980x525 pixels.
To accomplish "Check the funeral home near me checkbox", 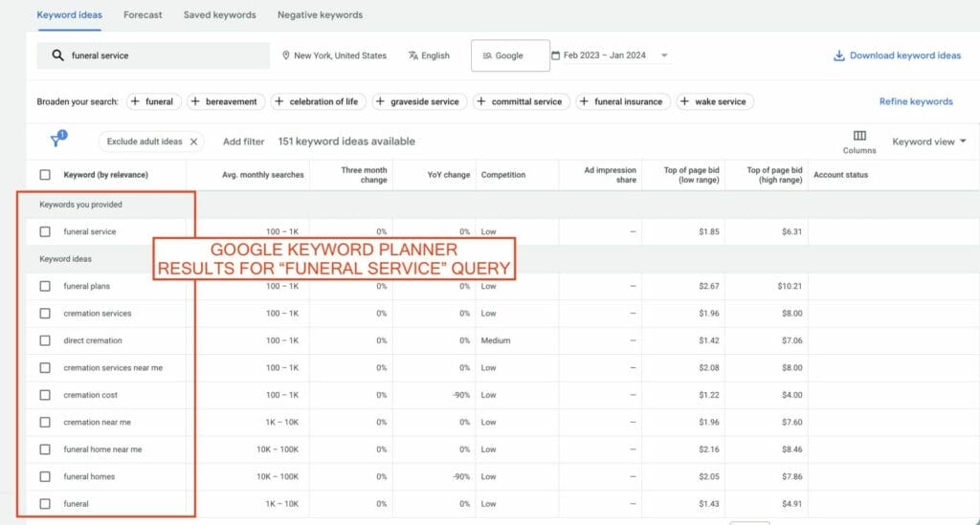I will point(45,449).
